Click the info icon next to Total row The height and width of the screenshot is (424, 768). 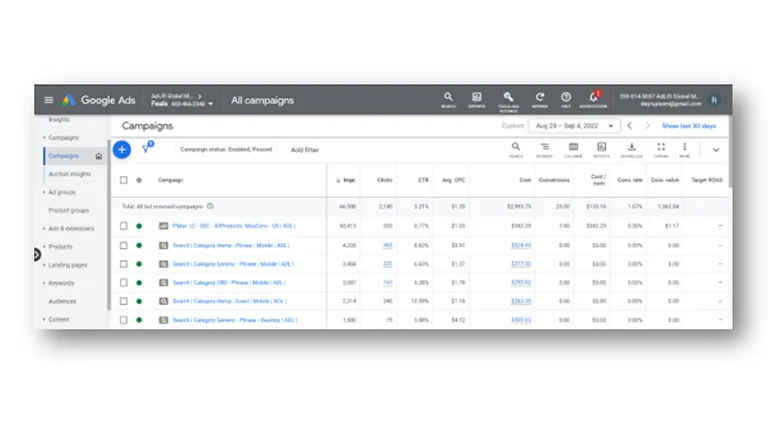210,206
